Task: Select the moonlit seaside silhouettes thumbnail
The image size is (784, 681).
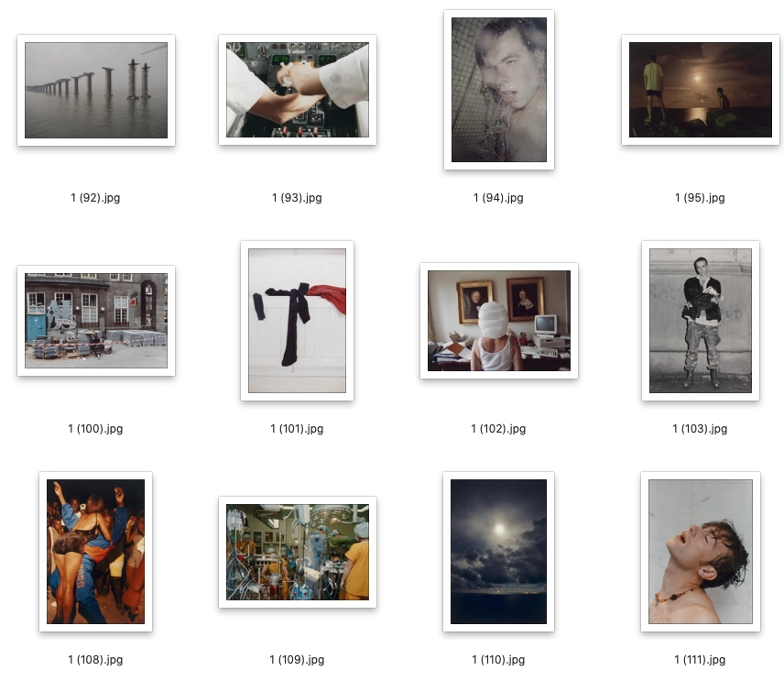Action: pyautogui.click(x=701, y=90)
